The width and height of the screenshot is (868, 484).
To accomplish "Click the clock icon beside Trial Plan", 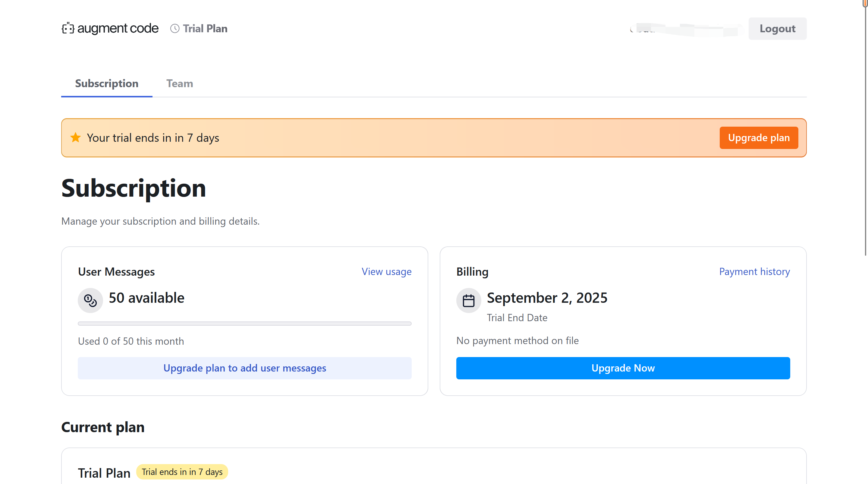I will (175, 29).
